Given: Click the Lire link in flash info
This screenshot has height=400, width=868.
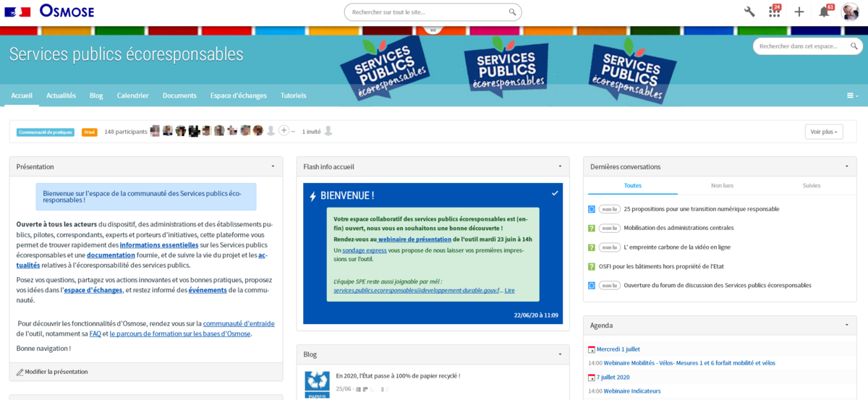Looking at the screenshot, I should 510,290.
